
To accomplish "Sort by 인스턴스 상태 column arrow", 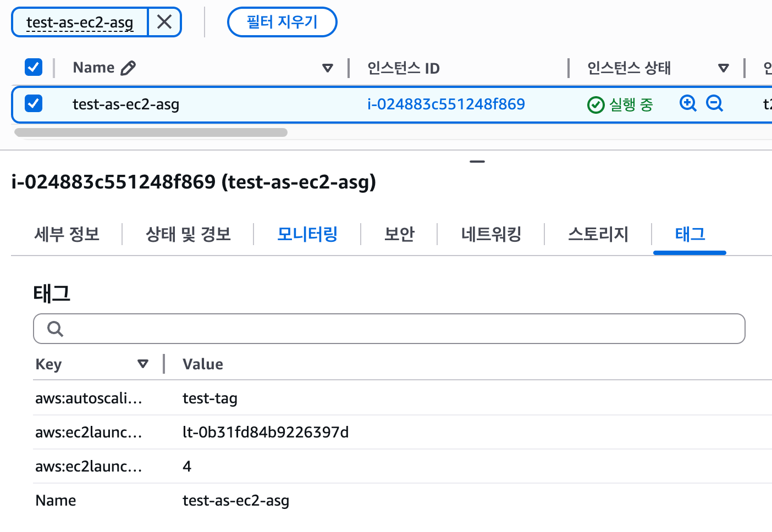I will click(724, 68).
